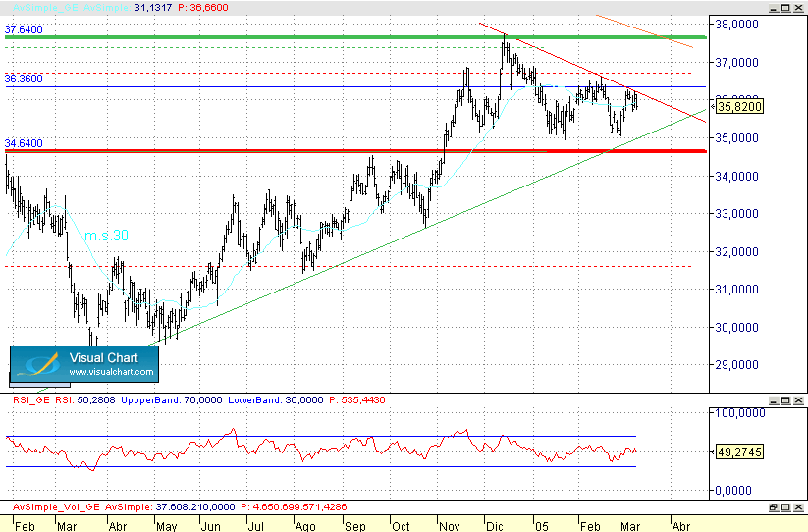Click the 38,0000 price axis label
Image resolution: width=808 pixels, height=532 pixels.
click(737, 25)
